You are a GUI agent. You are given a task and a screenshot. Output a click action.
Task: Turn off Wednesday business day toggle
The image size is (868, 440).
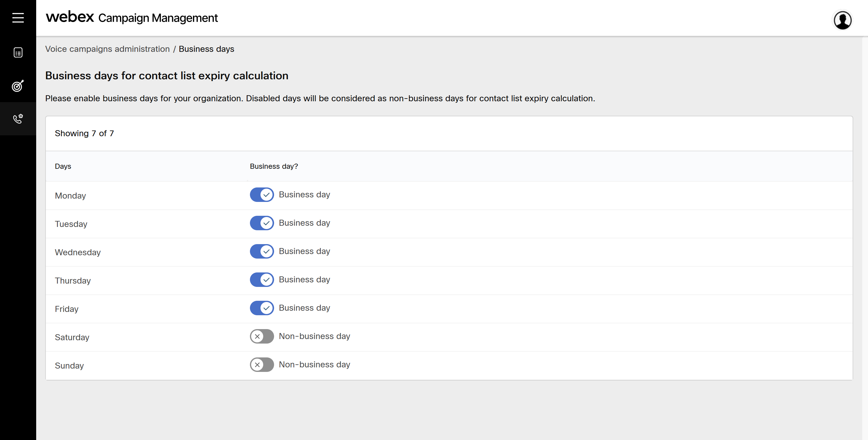262,251
